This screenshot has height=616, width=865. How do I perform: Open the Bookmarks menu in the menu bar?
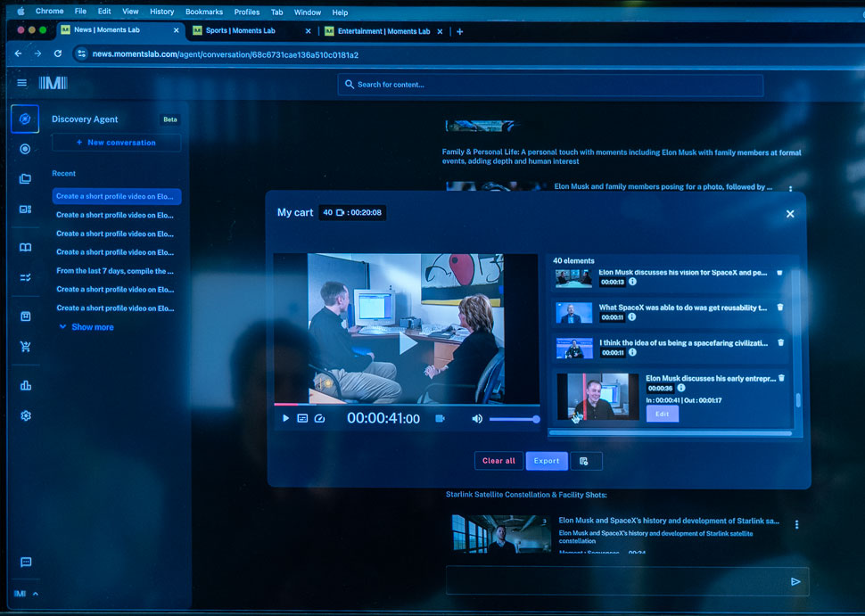(204, 12)
